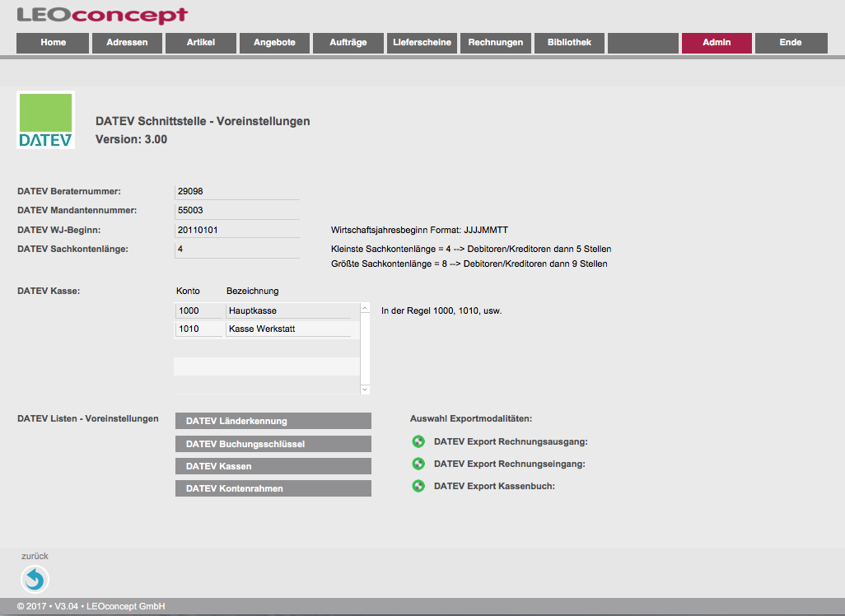Viewport: 845px width, 616px height.
Task: Click the DATEV Kasse: label
Action: 49,291
